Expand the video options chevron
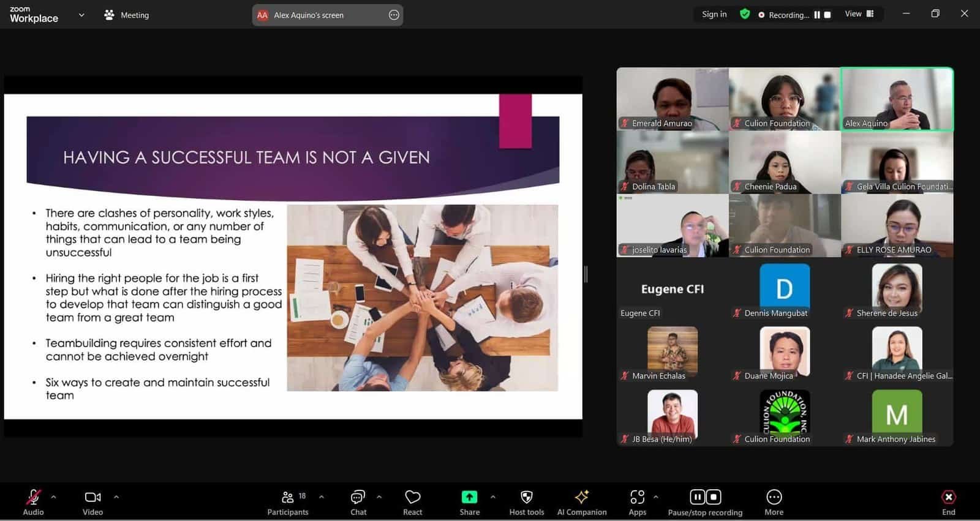 [116, 497]
